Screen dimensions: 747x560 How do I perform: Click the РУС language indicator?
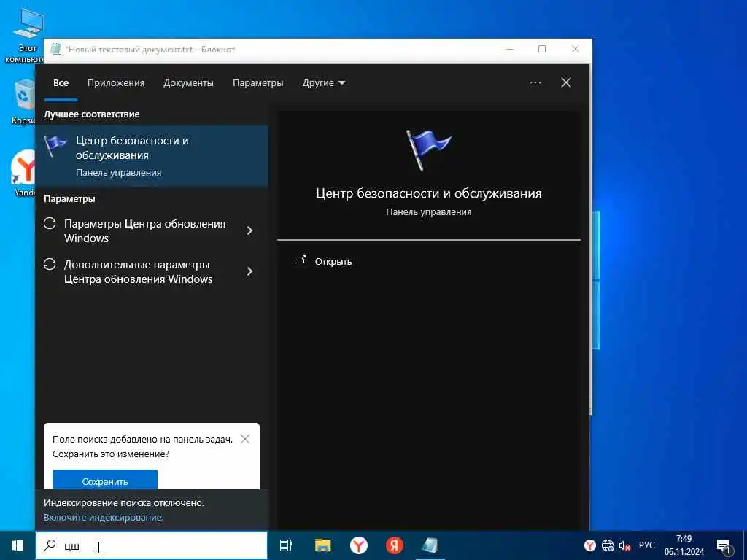click(646, 545)
